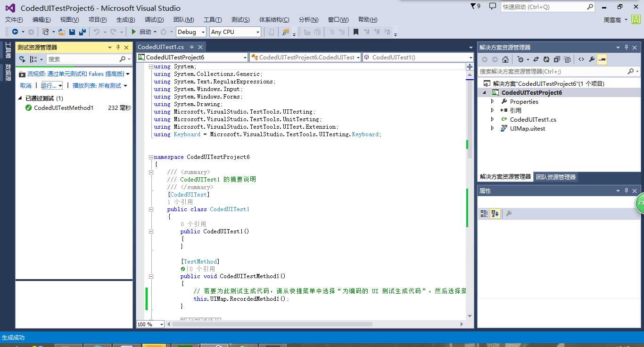Click the New Project toolbar icon
This screenshot has width=644, height=347.
tap(46, 32)
